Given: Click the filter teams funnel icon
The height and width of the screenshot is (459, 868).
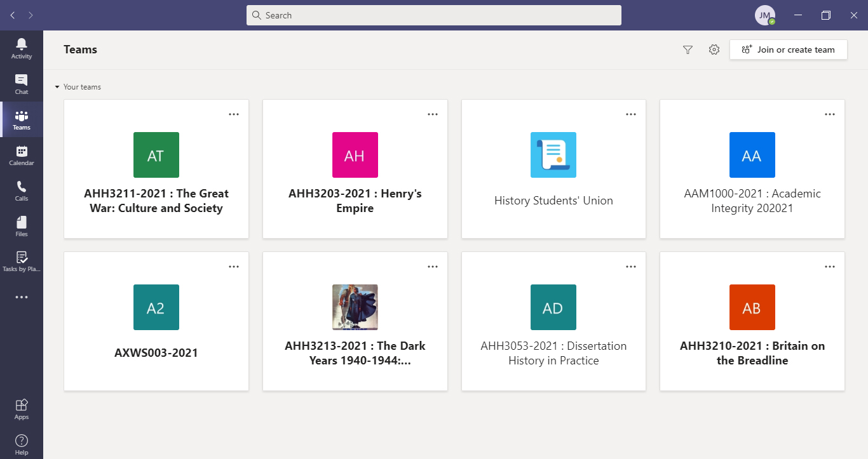Looking at the screenshot, I should (688, 50).
